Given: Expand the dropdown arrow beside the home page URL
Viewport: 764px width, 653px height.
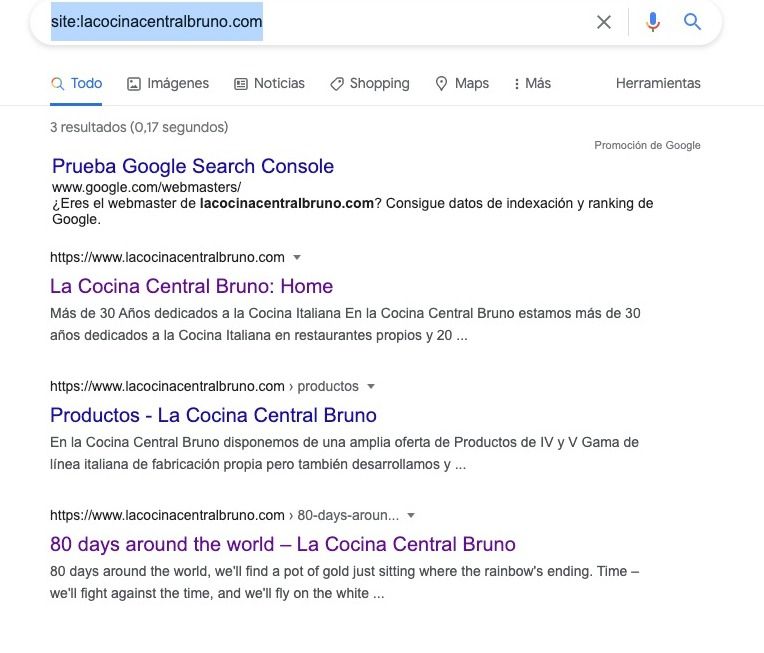Looking at the screenshot, I should click(x=297, y=257).
